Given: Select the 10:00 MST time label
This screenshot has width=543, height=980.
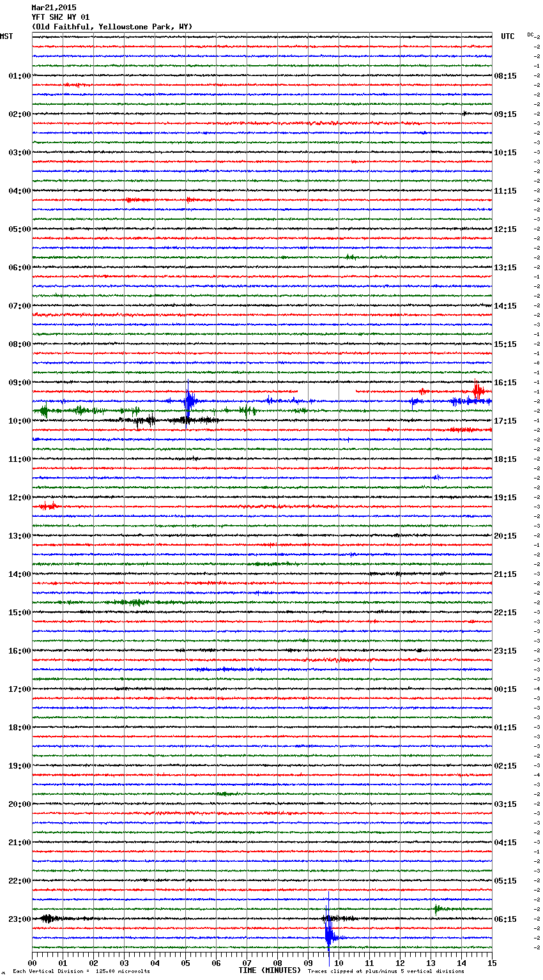Looking at the screenshot, I should coord(20,421).
